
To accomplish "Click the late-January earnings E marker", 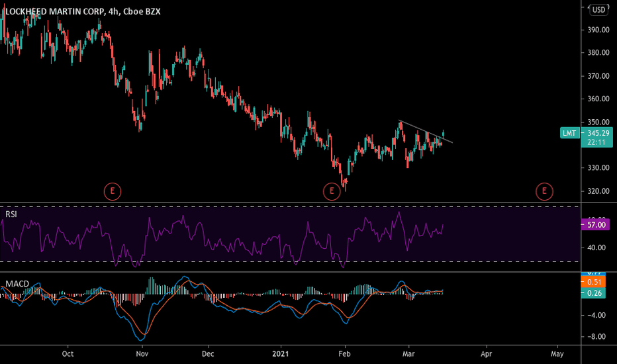I will pos(331,192).
